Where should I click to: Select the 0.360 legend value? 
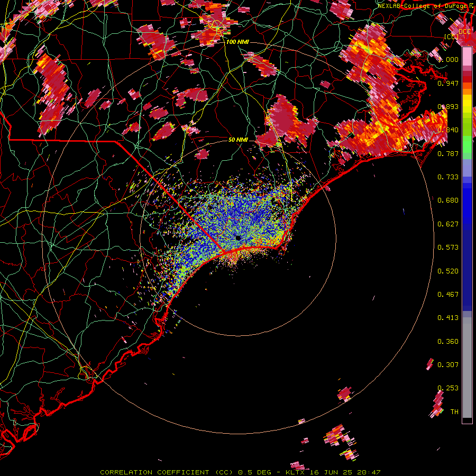tap(448, 342)
